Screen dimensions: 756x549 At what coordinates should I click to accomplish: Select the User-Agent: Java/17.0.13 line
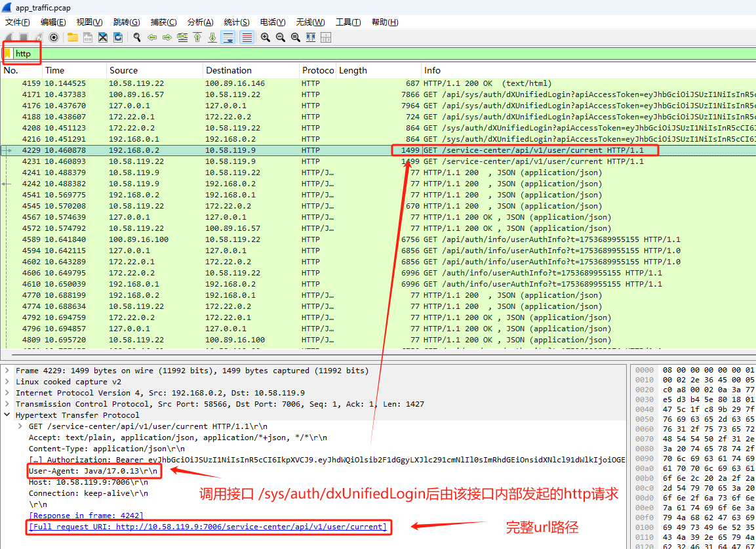coord(92,470)
